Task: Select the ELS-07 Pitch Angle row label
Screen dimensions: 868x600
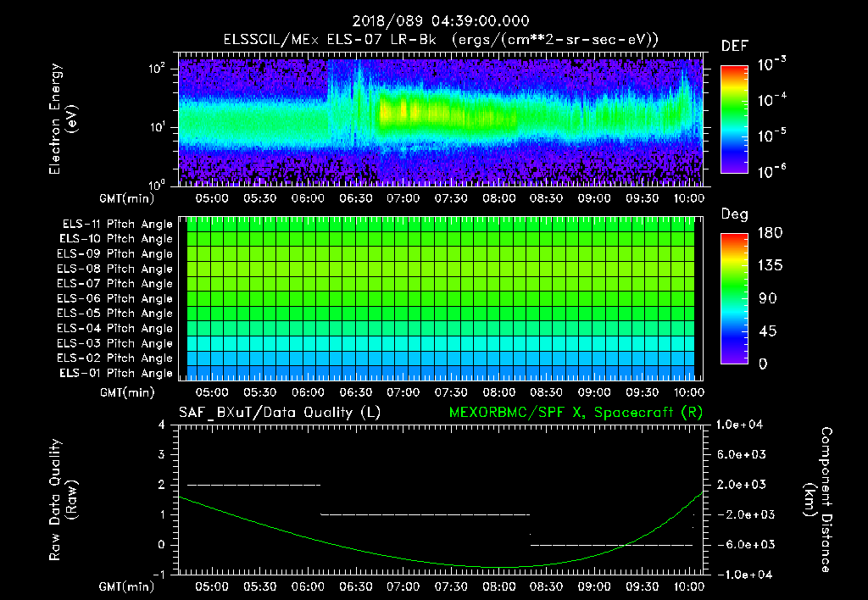Action: tap(115, 283)
